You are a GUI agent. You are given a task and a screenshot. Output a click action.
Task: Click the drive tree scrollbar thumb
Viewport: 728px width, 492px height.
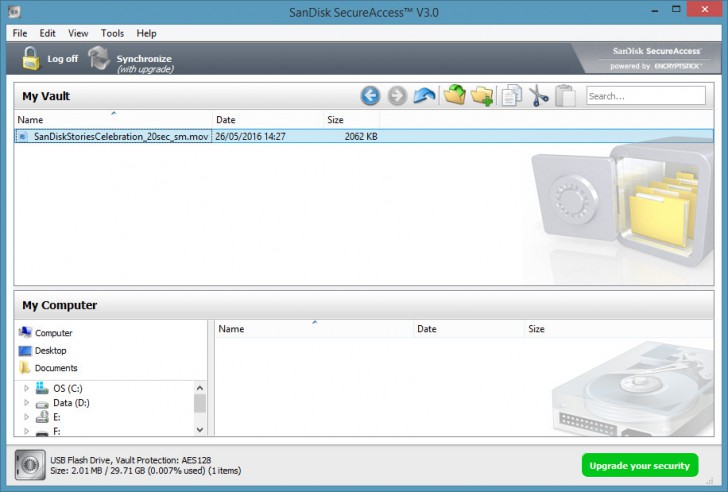click(200, 403)
